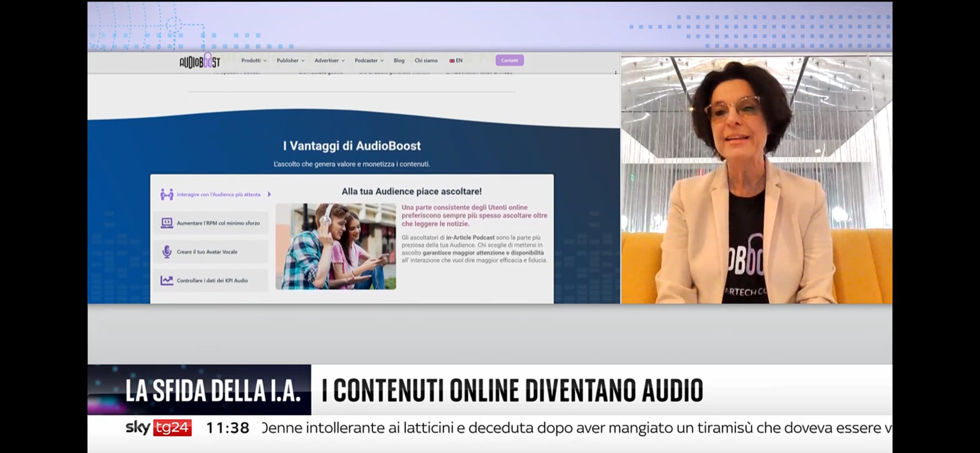The image size is (980, 453).
Task: Select Aumentare l'RPM col minimo sforzo tab
Action: [211, 223]
